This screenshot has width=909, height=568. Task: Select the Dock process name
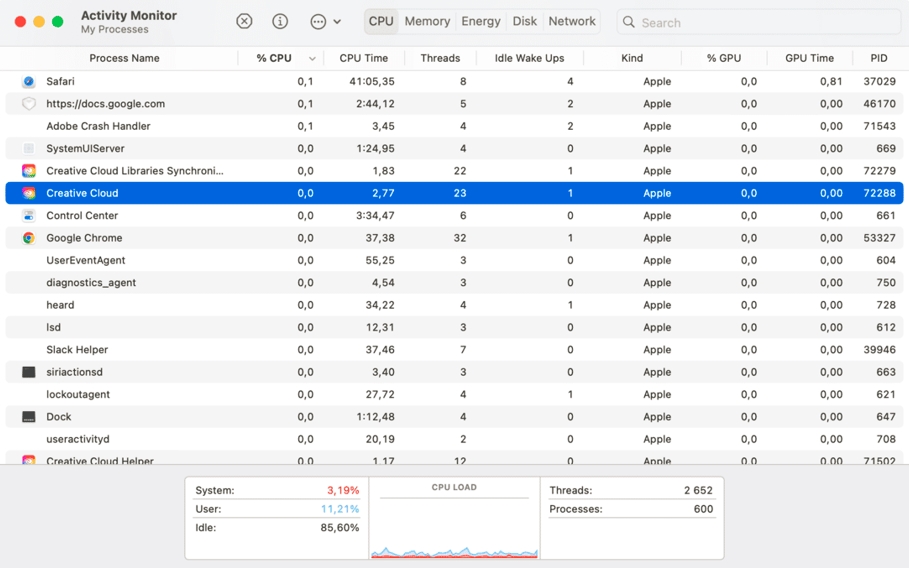tap(59, 417)
